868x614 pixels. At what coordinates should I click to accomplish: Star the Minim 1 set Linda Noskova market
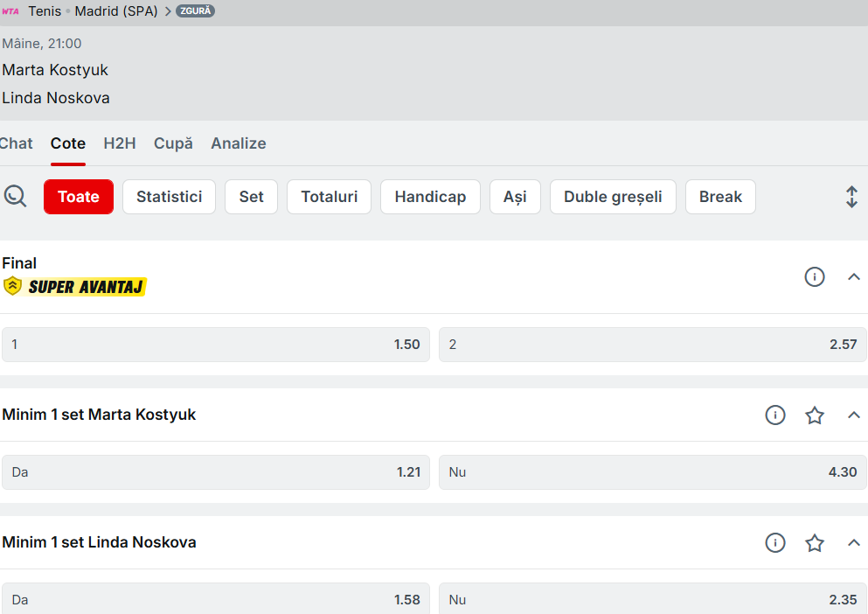click(x=814, y=543)
